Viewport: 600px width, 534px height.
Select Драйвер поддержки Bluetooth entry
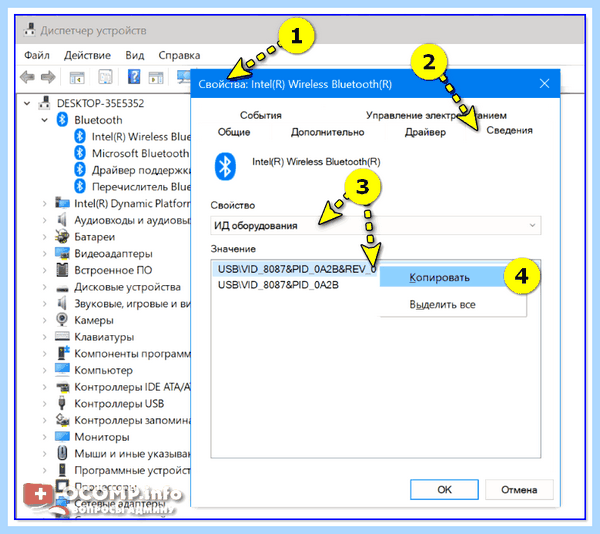pyautogui.click(x=141, y=170)
